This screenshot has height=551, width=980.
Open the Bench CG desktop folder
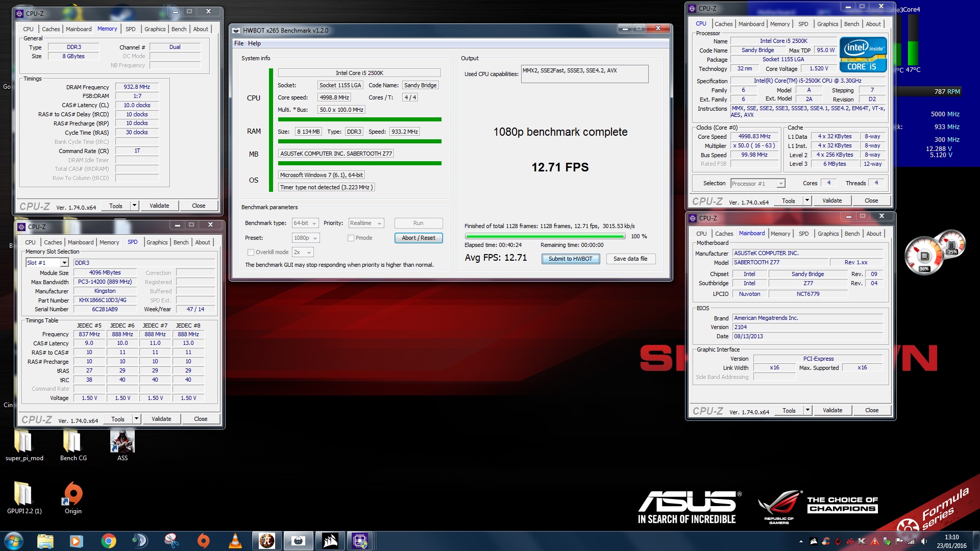[x=73, y=446]
